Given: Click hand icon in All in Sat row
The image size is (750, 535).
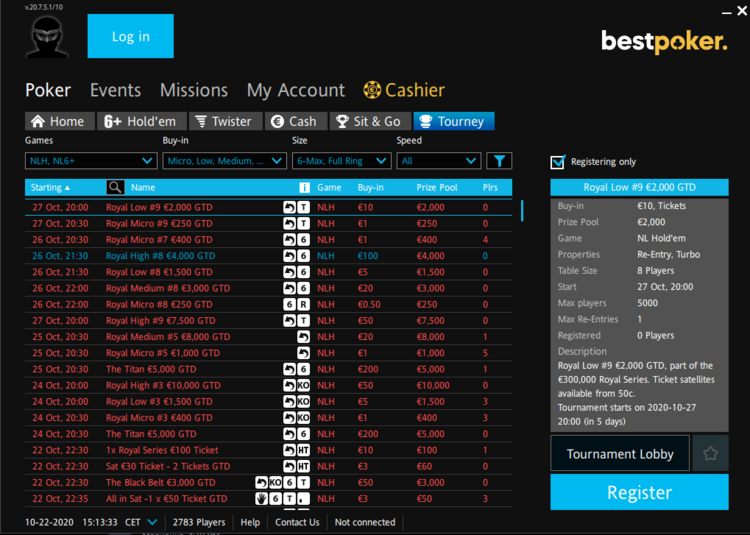Looking at the screenshot, I should (261, 499).
